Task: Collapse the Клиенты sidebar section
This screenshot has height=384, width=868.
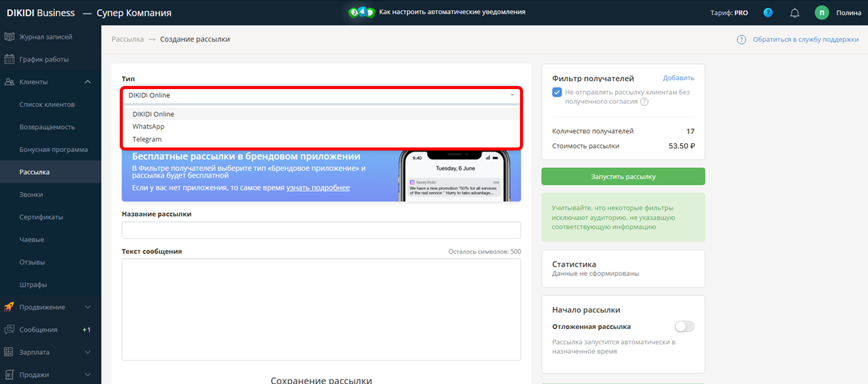Action: 88,82
